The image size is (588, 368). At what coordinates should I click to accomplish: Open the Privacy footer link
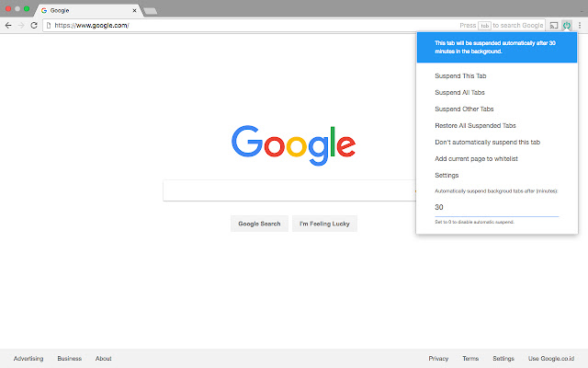(x=438, y=358)
